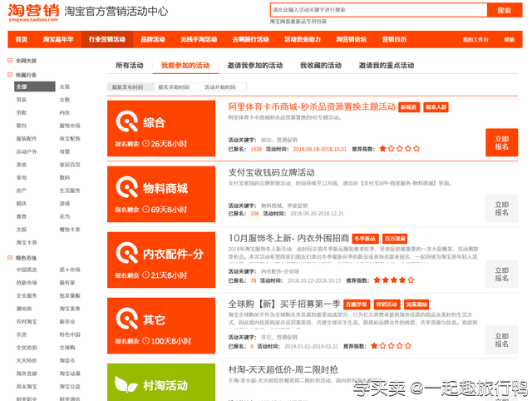The height and width of the screenshot is (401, 532).
Task: Click the 物料商城 card magnifier icon
Action: (x=127, y=187)
